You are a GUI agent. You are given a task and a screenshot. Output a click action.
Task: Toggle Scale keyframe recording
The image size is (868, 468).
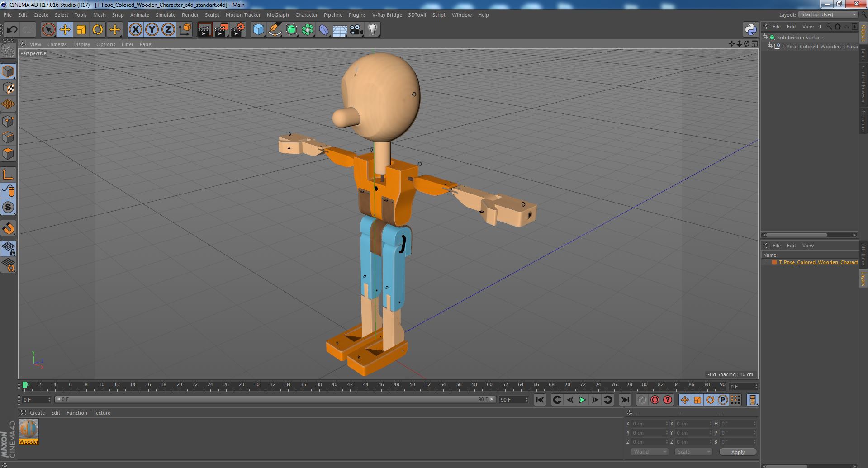tap(697, 400)
